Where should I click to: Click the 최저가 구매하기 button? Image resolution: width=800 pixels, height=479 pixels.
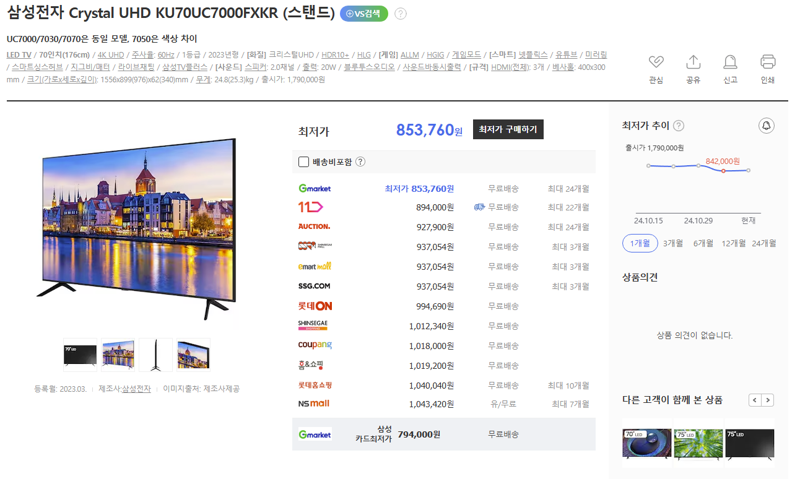click(x=508, y=130)
